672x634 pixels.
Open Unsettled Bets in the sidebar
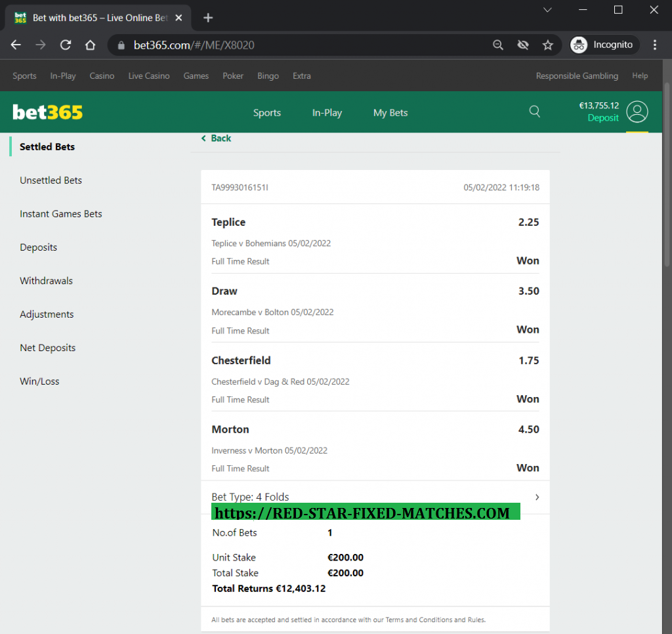click(51, 180)
